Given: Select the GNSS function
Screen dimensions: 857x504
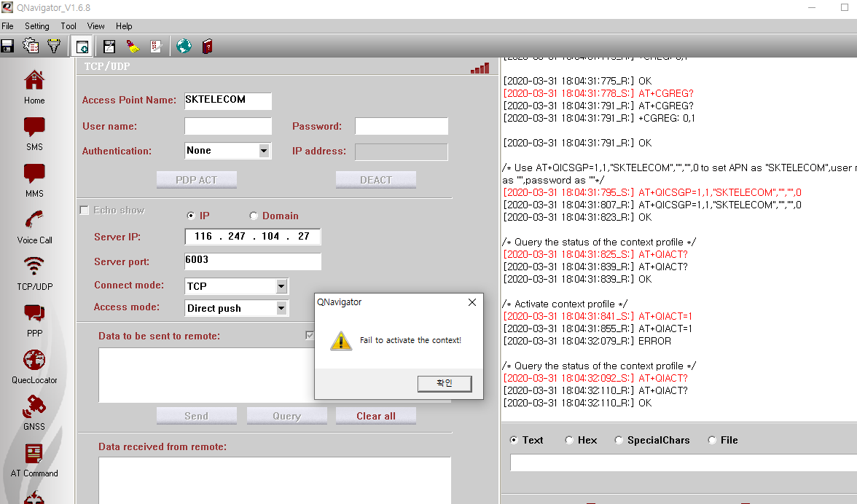Looking at the screenshot, I should [34, 412].
